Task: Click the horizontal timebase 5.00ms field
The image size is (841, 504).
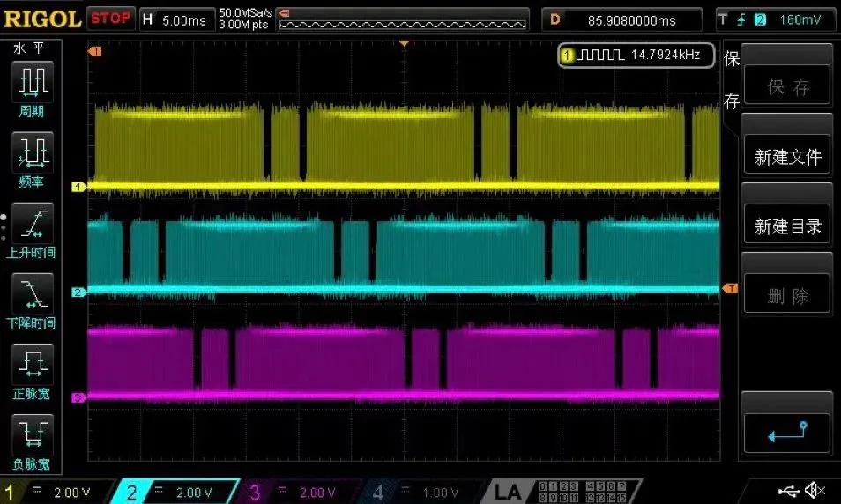Action: click(177, 20)
